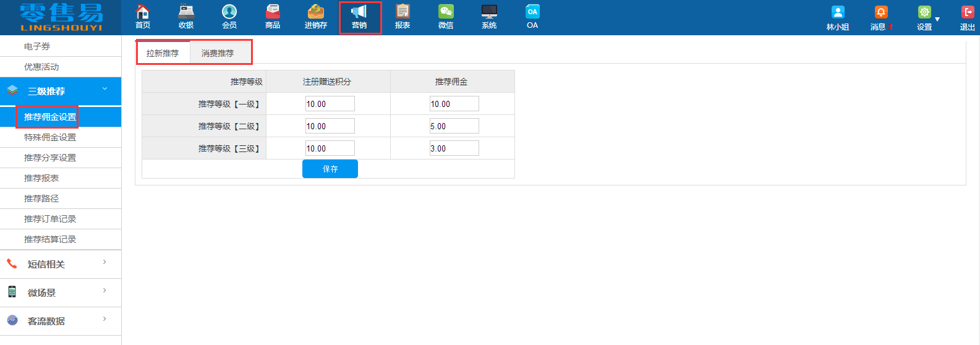980x345 pixels.
Task: Click the level one 推荐佣金 input field
Action: pyautogui.click(x=454, y=104)
